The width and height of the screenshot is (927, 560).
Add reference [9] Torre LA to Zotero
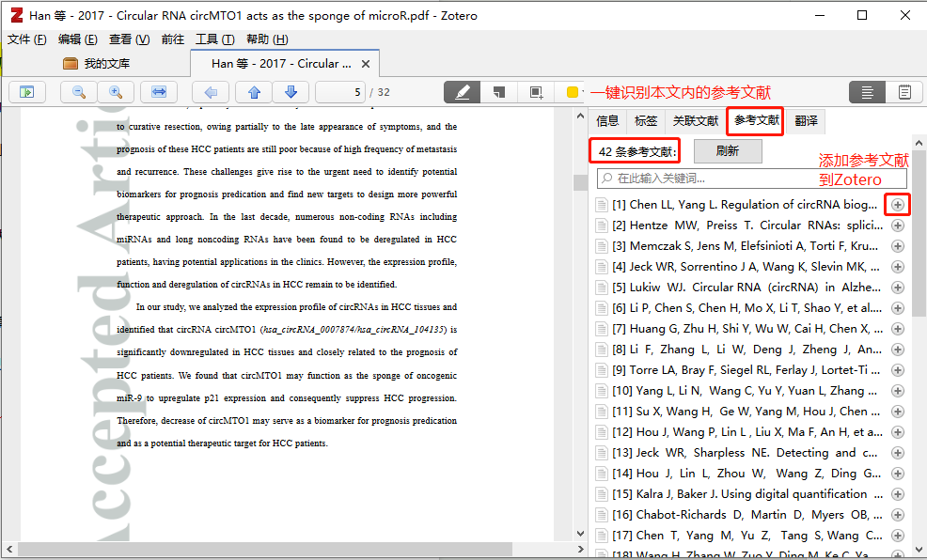[898, 370]
